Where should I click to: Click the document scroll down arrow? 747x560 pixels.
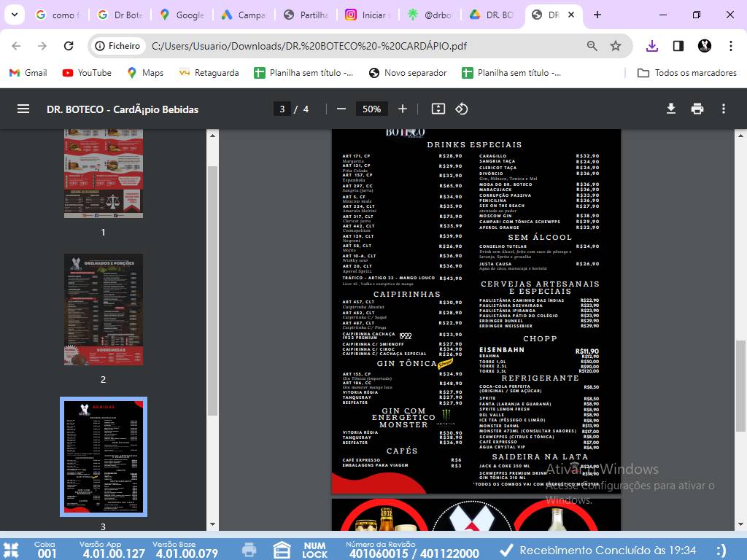coord(741,525)
